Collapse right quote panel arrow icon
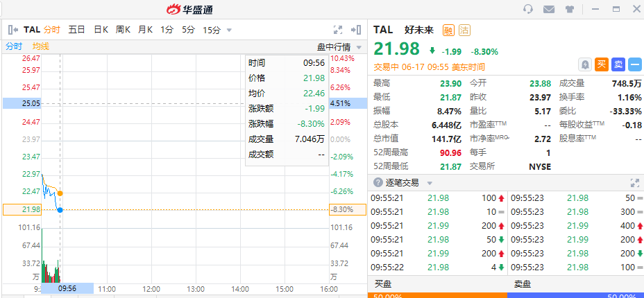This screenshot has height=298, width=644. (356, 30)
